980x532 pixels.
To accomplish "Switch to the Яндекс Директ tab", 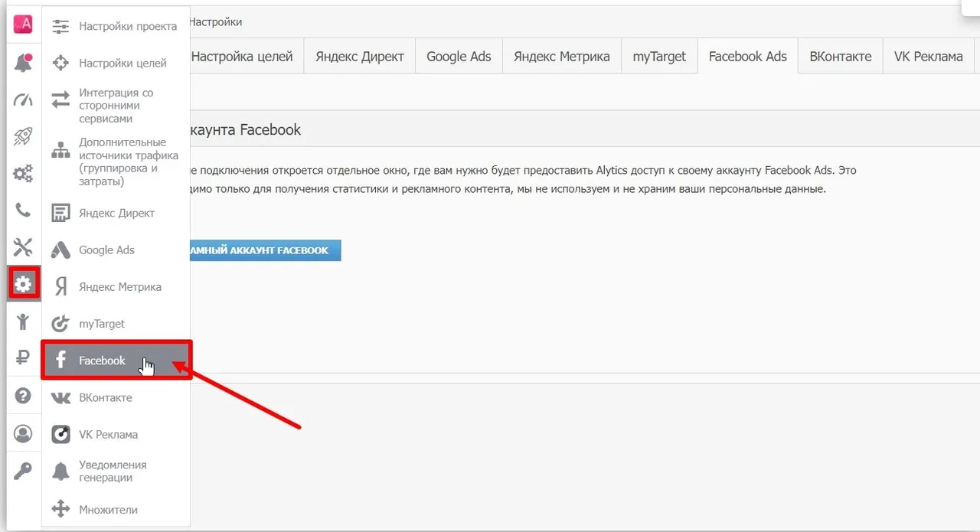I will click(x=360, y=56).
